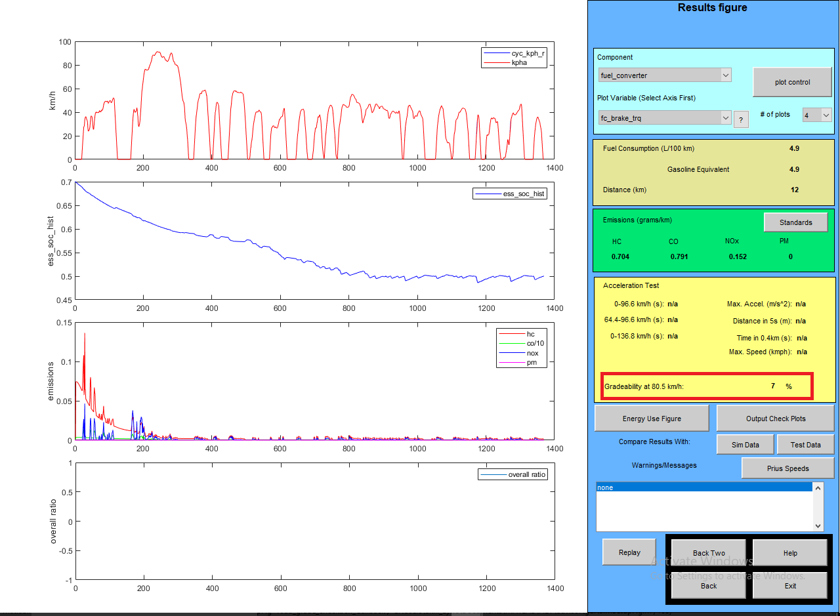The width and height of the screenshot is (840, 616).
Task: Click the Prius Speeds button
Action: point(787,468)
